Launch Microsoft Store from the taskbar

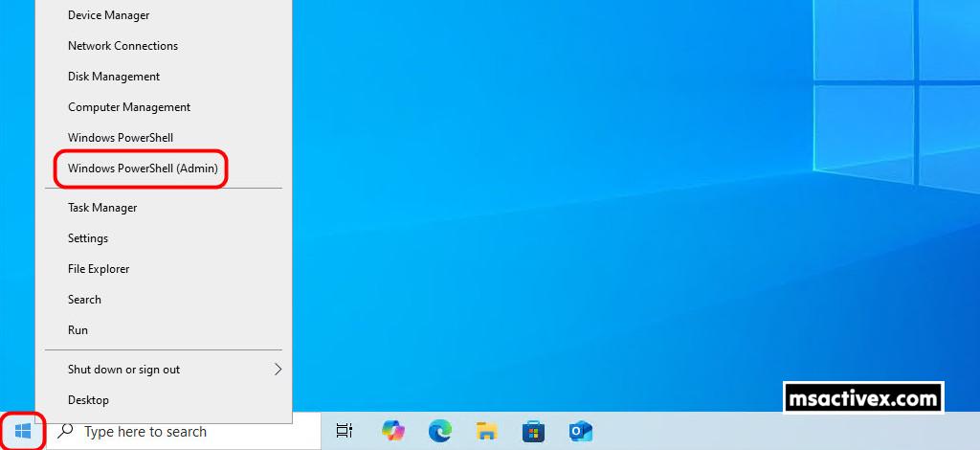coord(534,432)
